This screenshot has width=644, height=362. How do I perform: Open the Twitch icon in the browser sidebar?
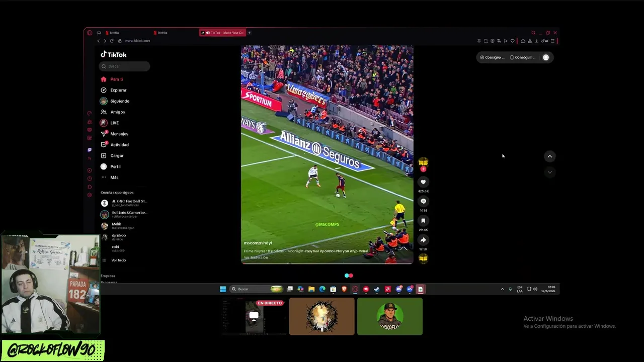(90, 150)
